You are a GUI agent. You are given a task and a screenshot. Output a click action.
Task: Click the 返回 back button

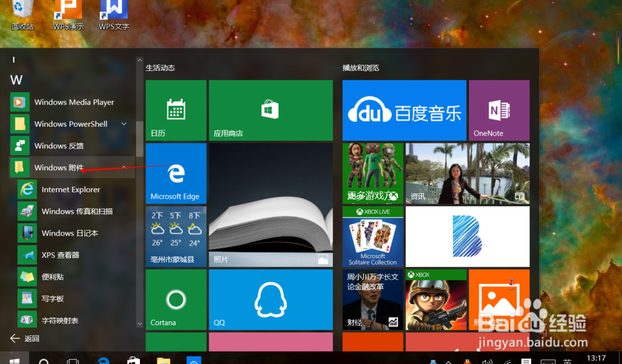(x=25, y=339)
